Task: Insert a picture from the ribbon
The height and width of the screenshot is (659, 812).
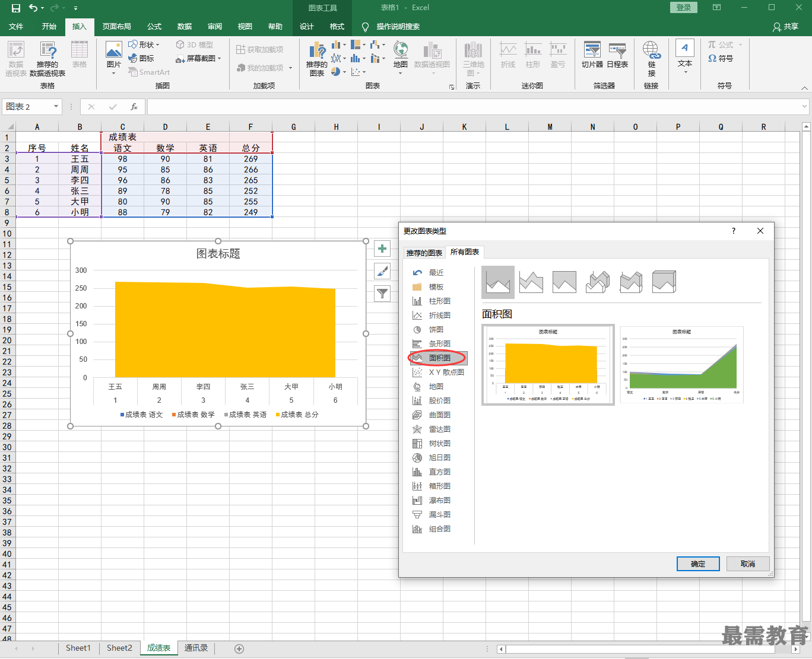Action: pyautogui.click(x=113, y=58)
